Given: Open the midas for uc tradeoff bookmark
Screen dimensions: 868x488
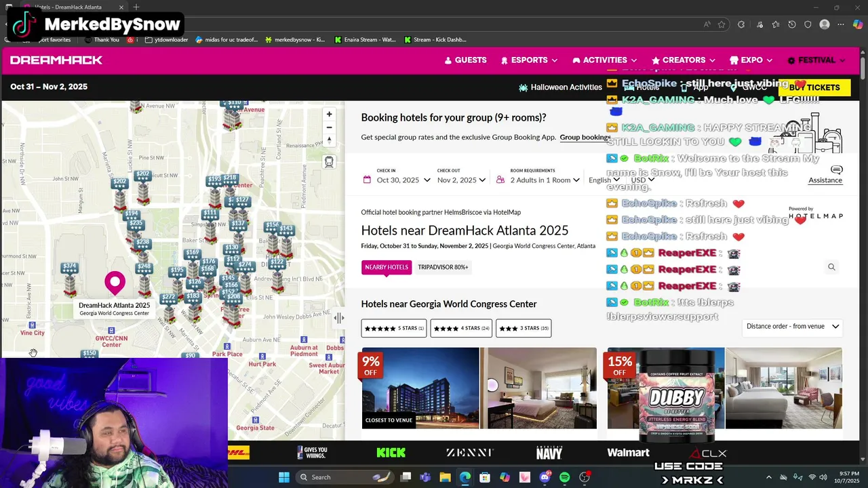Looking at the screenshot, I should [226, 40].
